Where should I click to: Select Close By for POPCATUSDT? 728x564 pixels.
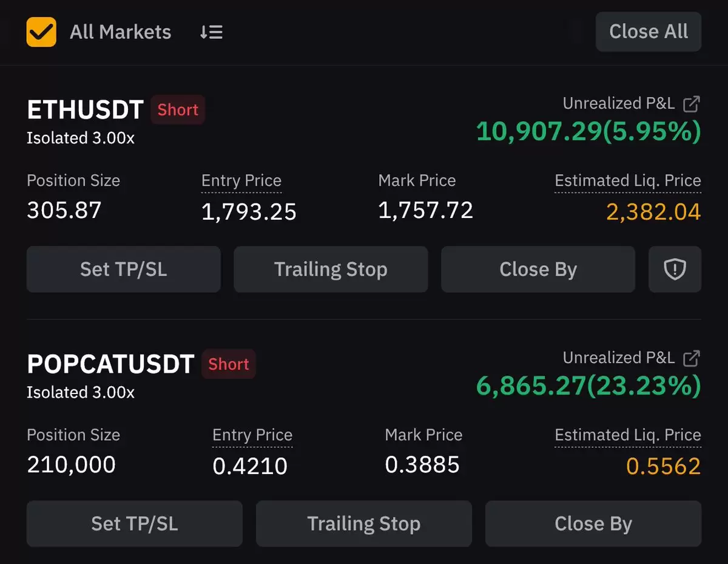click(593, 523)
